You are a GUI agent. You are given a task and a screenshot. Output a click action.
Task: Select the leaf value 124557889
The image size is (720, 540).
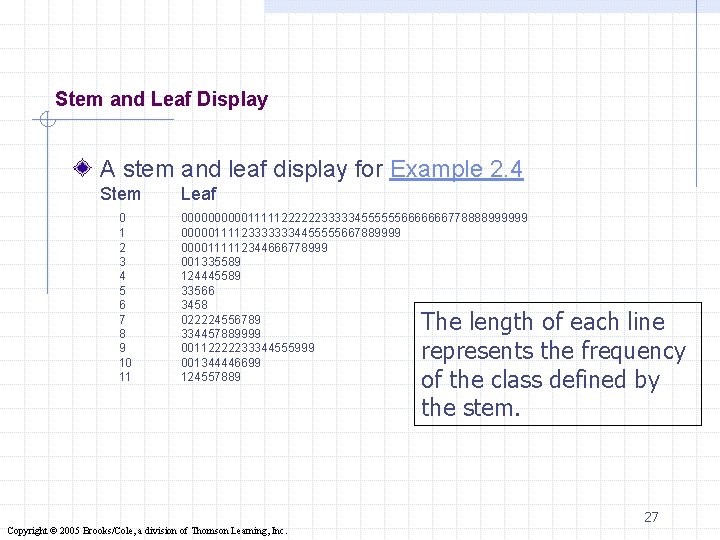pyautogui.click(x=211, y=377)
